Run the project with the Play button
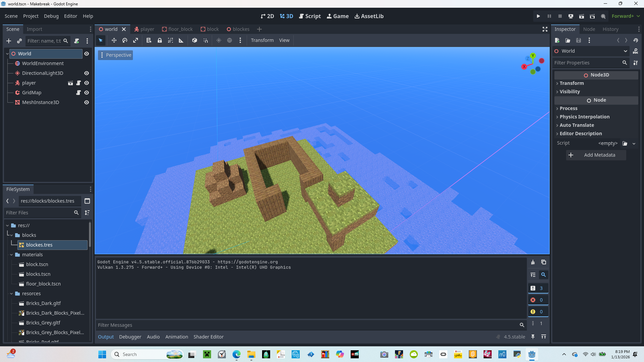 (x=538, y=16)
